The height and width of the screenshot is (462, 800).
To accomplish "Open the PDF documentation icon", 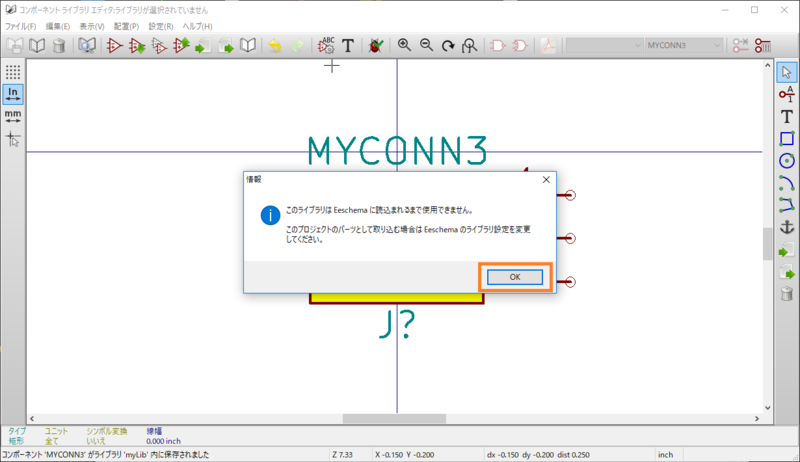I will click(548, 45).
